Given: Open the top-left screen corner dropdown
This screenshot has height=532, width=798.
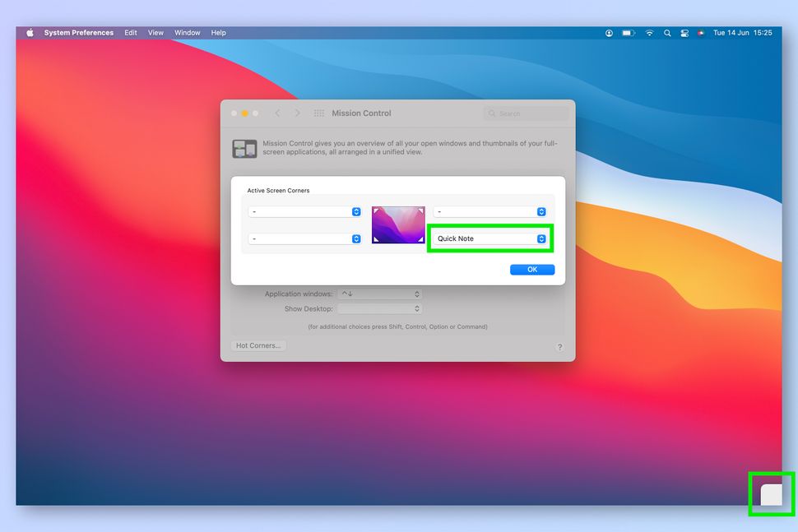Looking at the screenshot, I should [304, 211].
